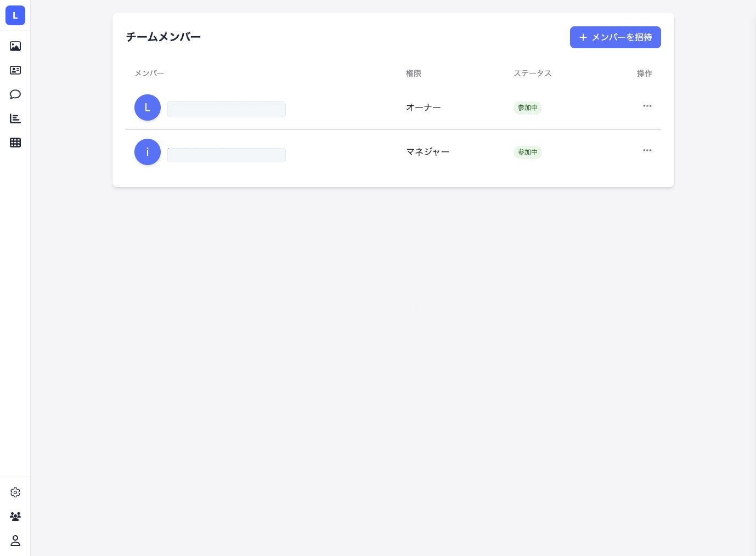
Task: Open the team members group icon in sidebar
Action: [15, 517]
